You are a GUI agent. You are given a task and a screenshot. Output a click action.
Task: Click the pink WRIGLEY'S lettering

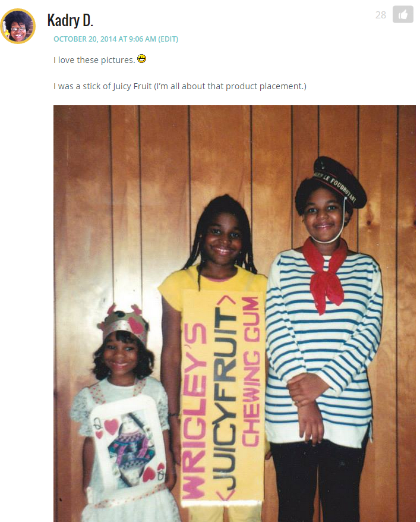[195, 411]
